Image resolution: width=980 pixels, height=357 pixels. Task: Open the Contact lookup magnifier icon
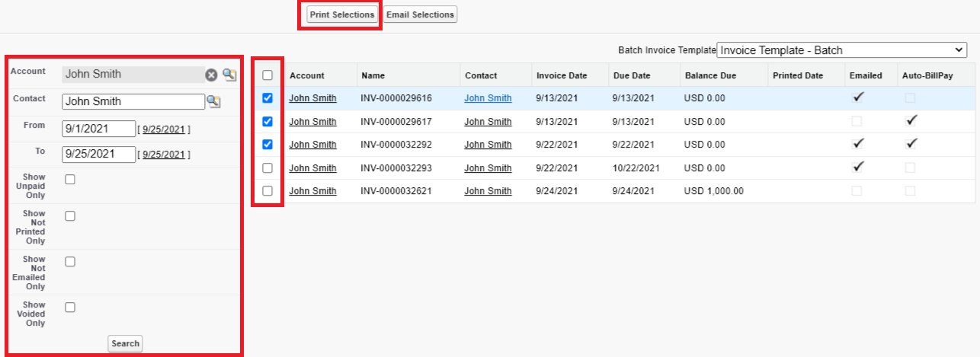213,101
